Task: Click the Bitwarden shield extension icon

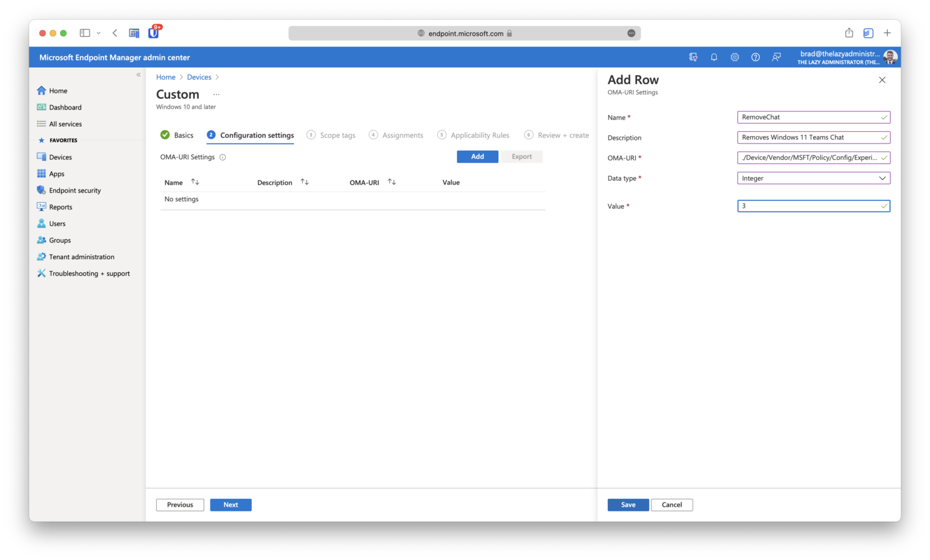Action: 154,33
